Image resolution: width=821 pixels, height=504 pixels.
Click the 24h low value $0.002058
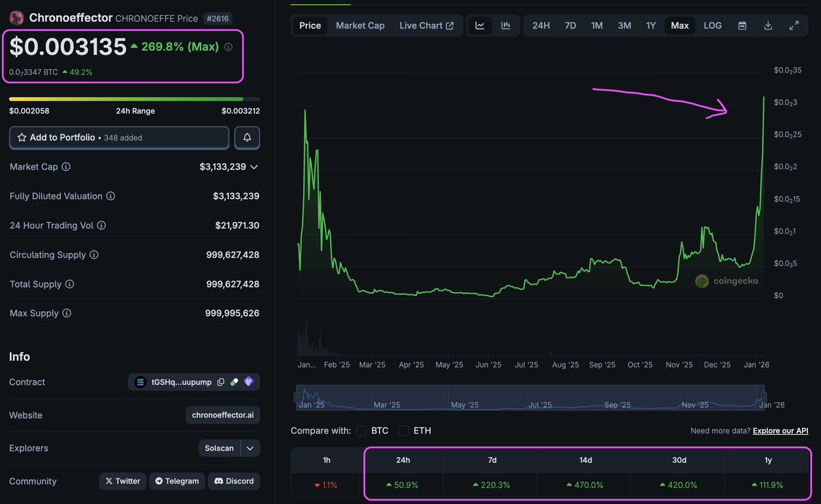click(29, 111)
